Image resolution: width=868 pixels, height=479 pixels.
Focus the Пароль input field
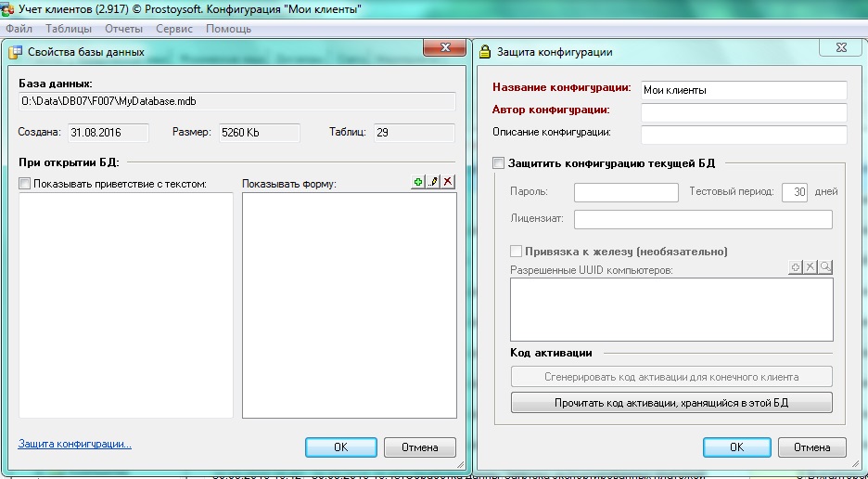tap(626, 192)
